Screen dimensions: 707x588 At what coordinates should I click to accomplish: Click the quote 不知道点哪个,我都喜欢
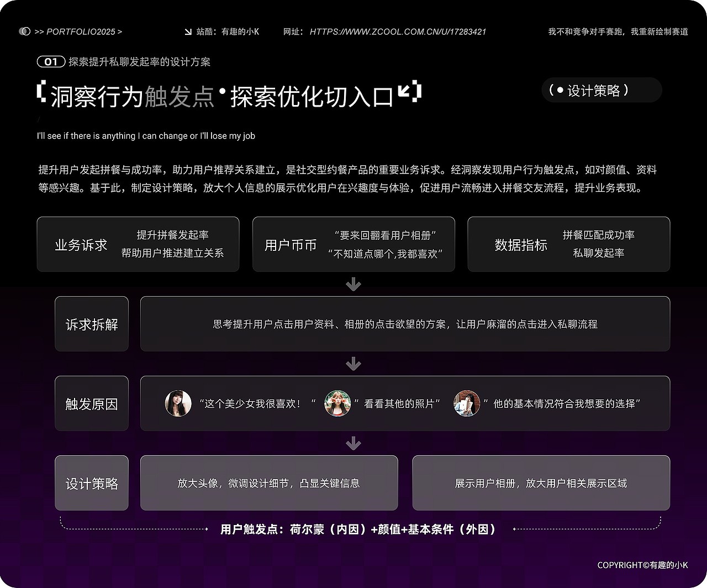click(x=386, y=254)
